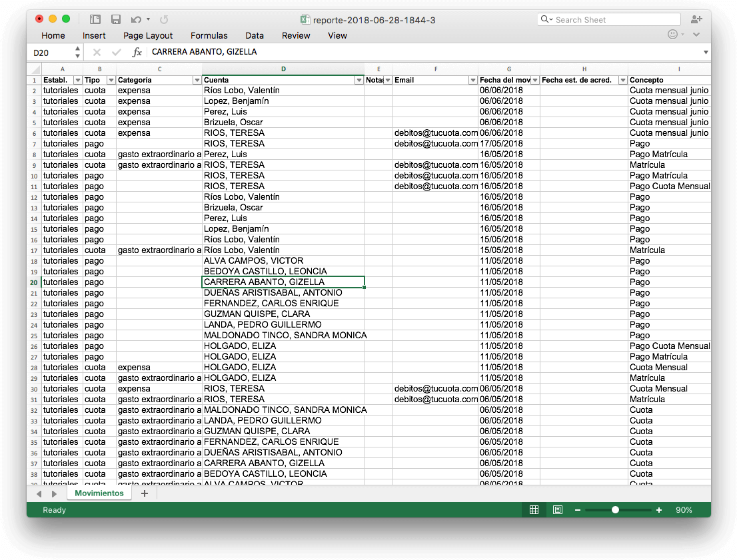Toggle the sidebar layout icon in toolbar
The height and width of the screenshot is (560, 737).
[95, 19]
